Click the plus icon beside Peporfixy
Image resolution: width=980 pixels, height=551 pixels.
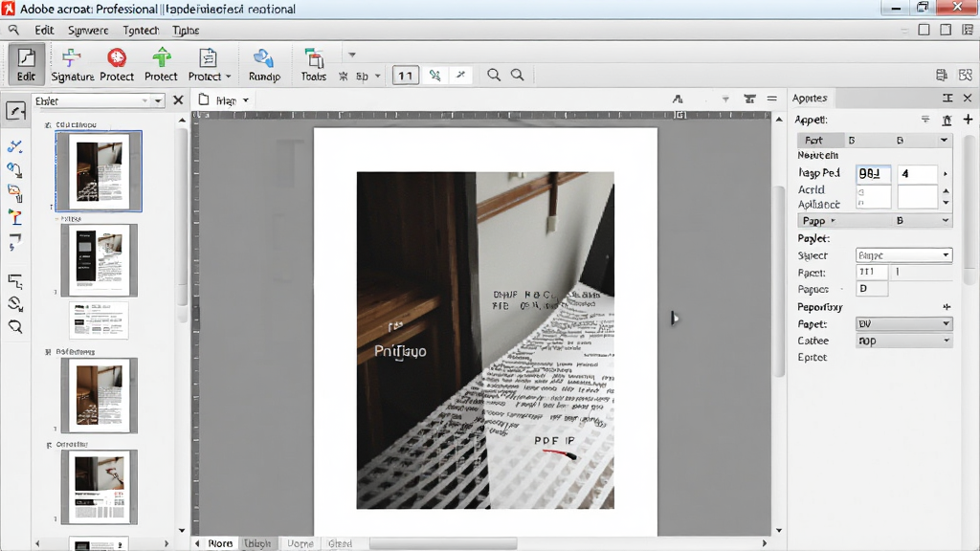(x=947, y=307)
